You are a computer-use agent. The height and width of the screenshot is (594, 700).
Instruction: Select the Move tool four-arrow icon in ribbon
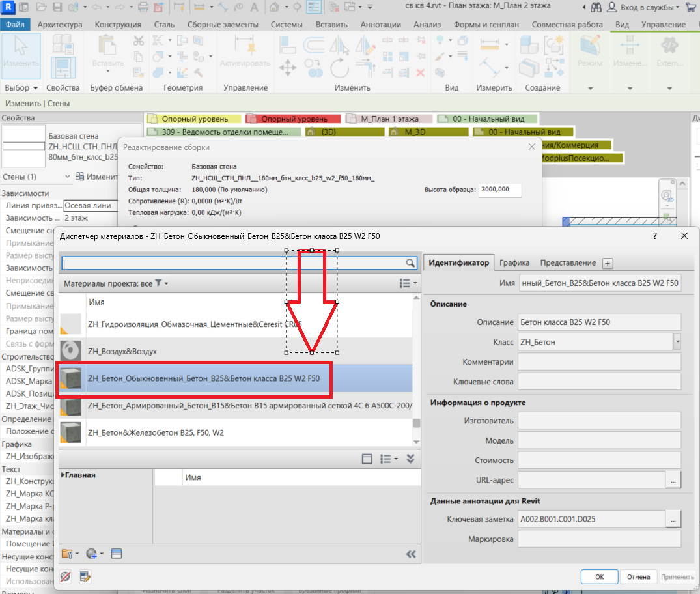[288, 68]
